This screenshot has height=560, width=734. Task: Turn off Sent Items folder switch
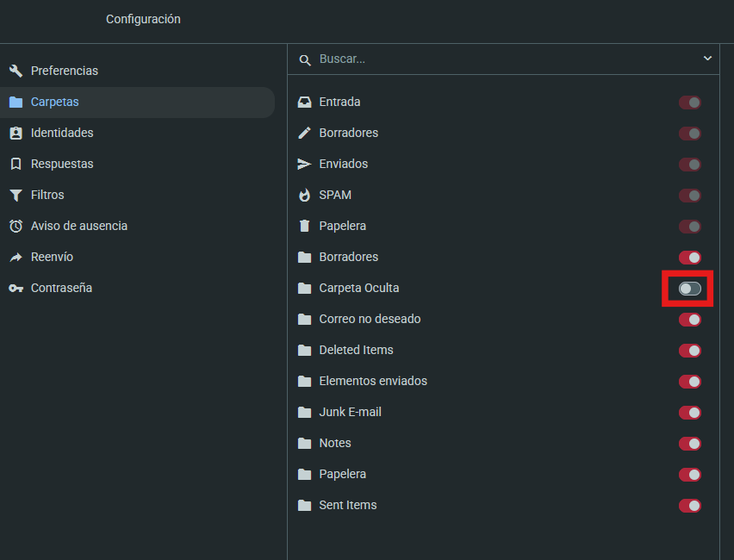[689, 506]
